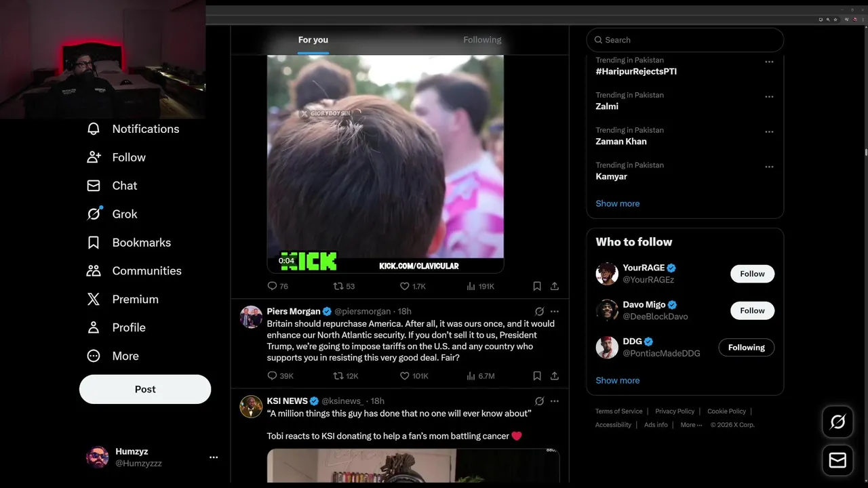Open KSI NEWS post video thumbnail

coord(413,465)
